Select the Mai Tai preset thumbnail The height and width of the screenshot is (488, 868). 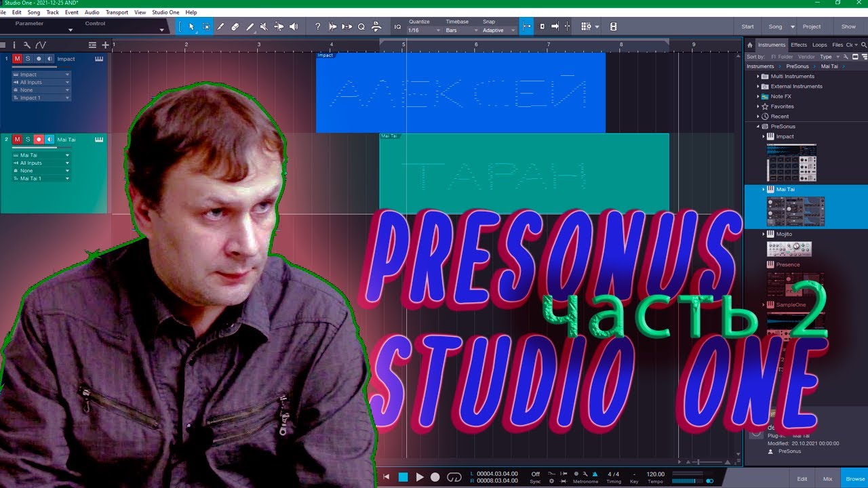(x=795, y=211)
